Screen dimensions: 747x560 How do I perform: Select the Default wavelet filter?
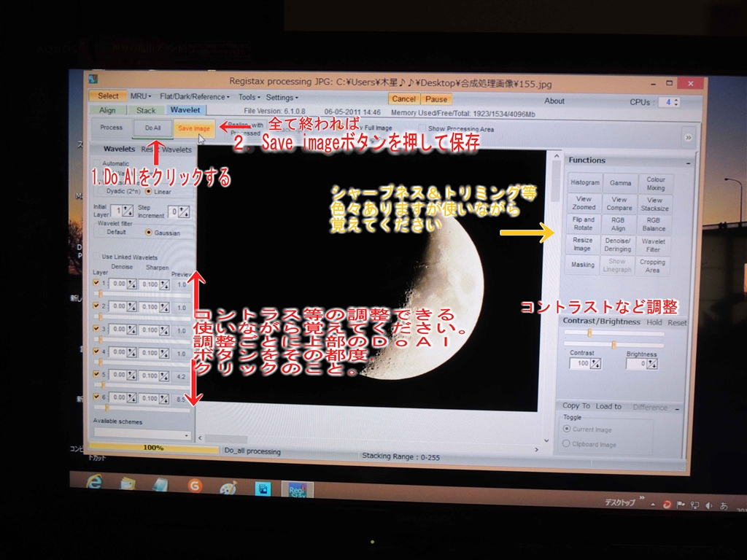pos(101,231)
